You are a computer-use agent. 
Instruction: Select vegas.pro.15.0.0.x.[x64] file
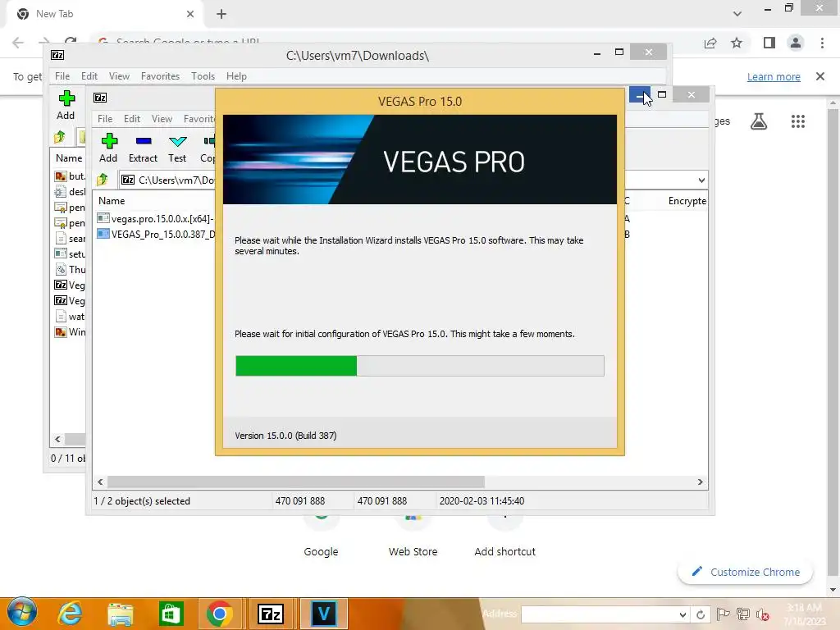pyautogui.click(x=155, y=218)
